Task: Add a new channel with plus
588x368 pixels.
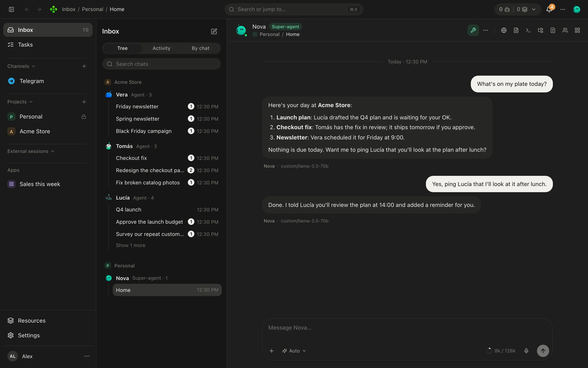Action: (84, 66)
